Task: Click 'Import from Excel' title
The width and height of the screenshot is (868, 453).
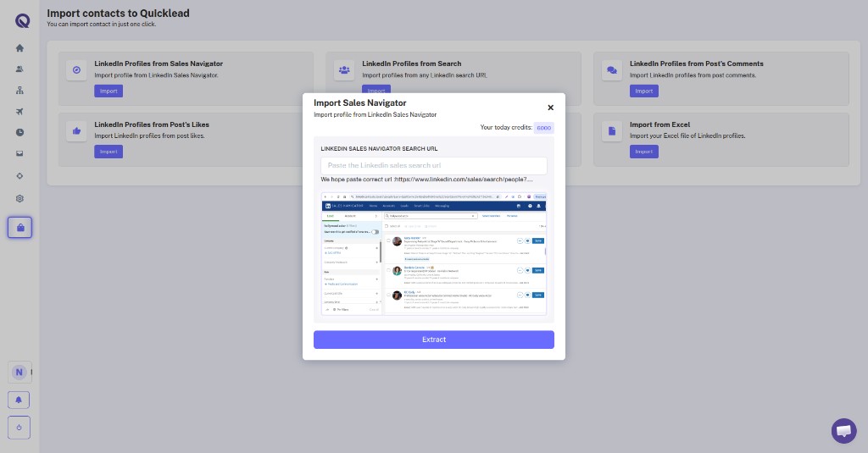Action: [x=659, y=124]
